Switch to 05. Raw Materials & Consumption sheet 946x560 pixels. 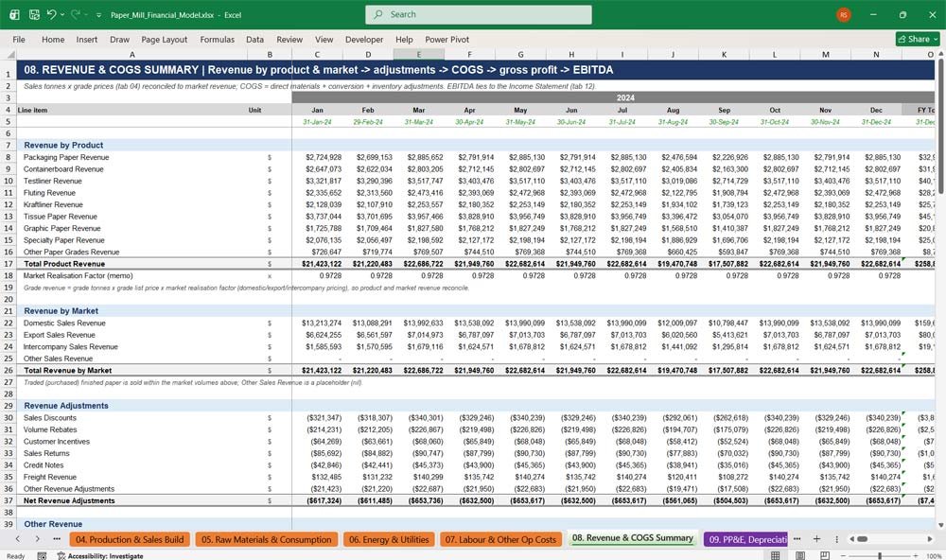point(266,539)
